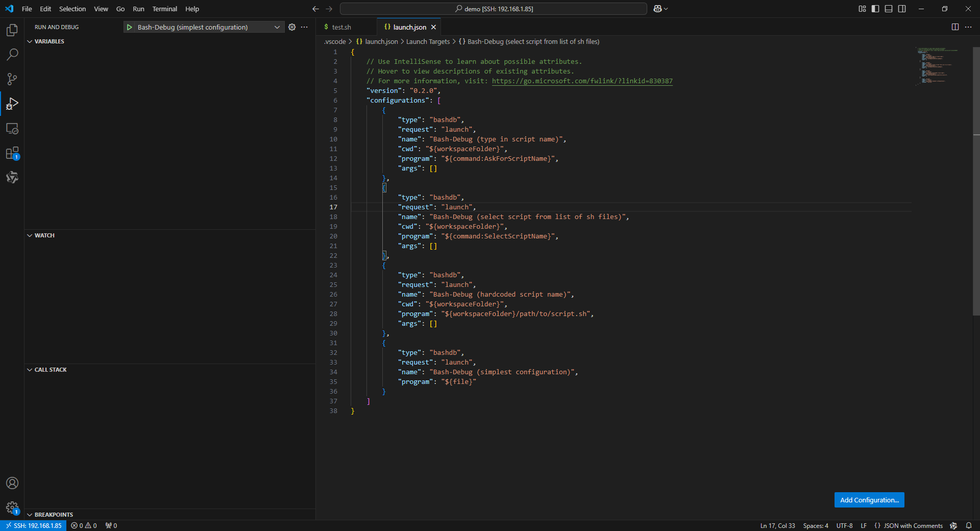Open Run and Debug more actions ellipsis

point(304,27)
